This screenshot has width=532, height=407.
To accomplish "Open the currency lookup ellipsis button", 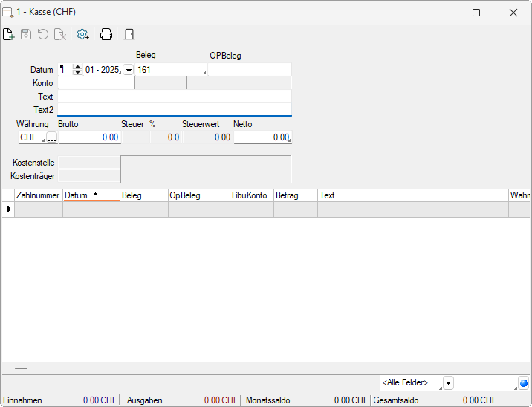I will (51, 137).
